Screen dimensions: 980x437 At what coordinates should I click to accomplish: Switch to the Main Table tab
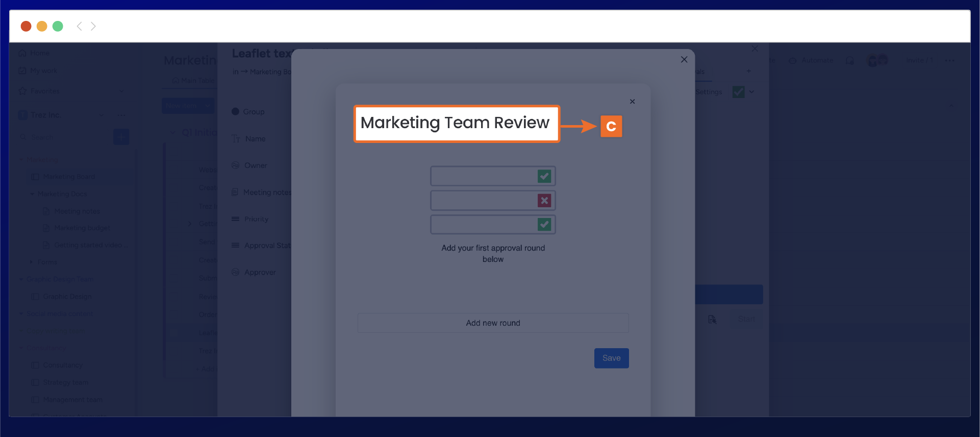click(193, 81)
